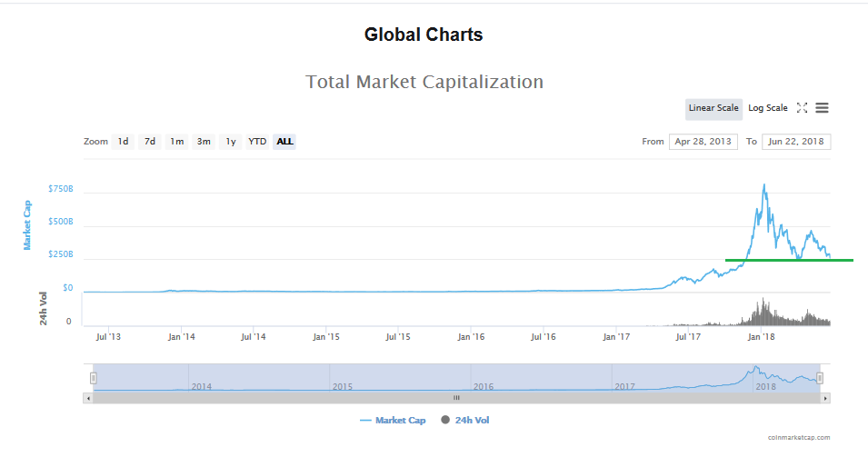This screenshot has width=868, height=457.
Task: Set zoom range to 7d
Action: tap(150, 142)
